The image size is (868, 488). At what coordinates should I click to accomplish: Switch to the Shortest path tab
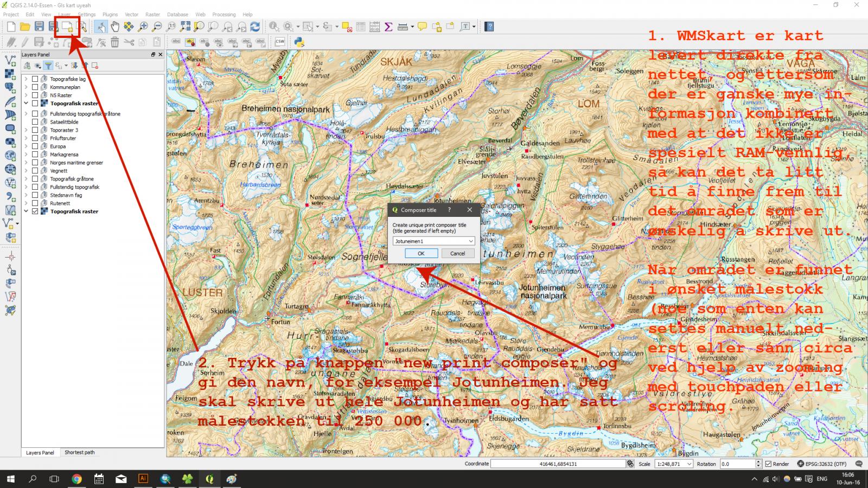point(79,452)
